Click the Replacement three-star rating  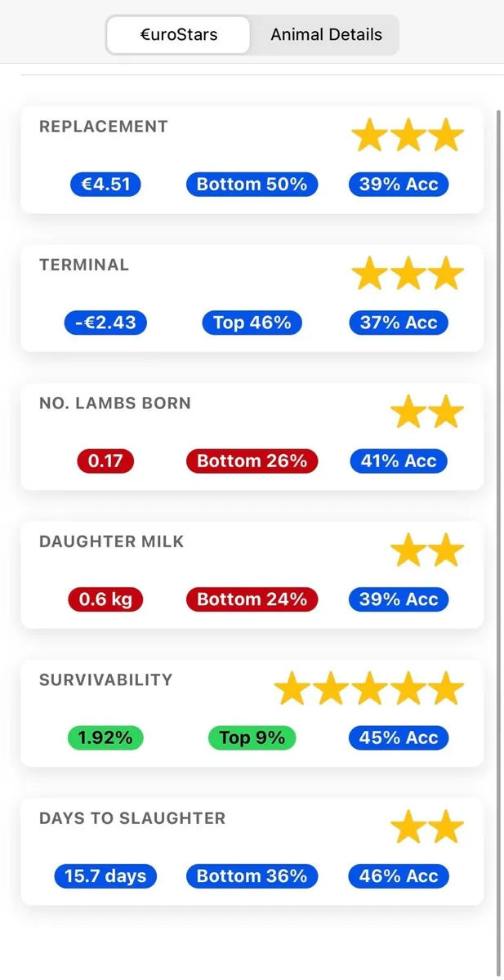pos(408,136)
